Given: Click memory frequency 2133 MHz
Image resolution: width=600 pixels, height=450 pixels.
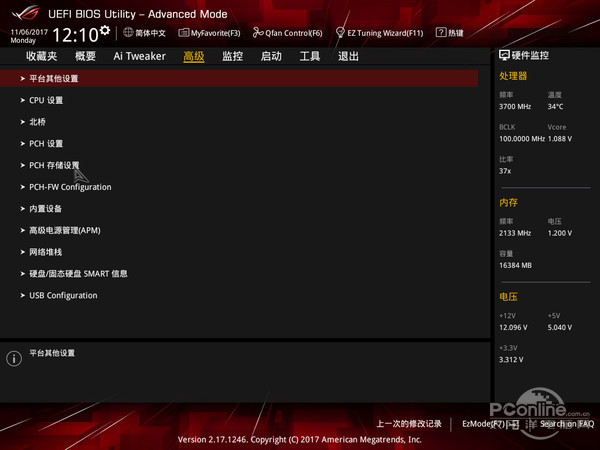Looking at the screenshot, I should pos(515,233).
